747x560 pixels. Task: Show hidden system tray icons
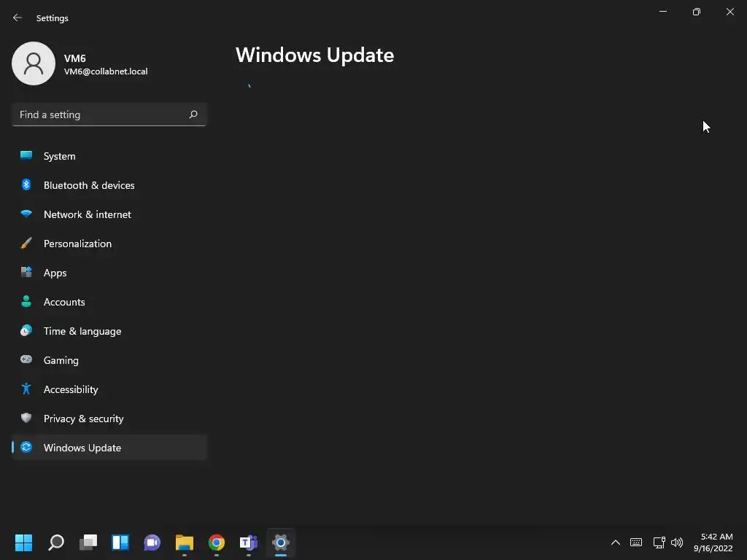[616, 542]
